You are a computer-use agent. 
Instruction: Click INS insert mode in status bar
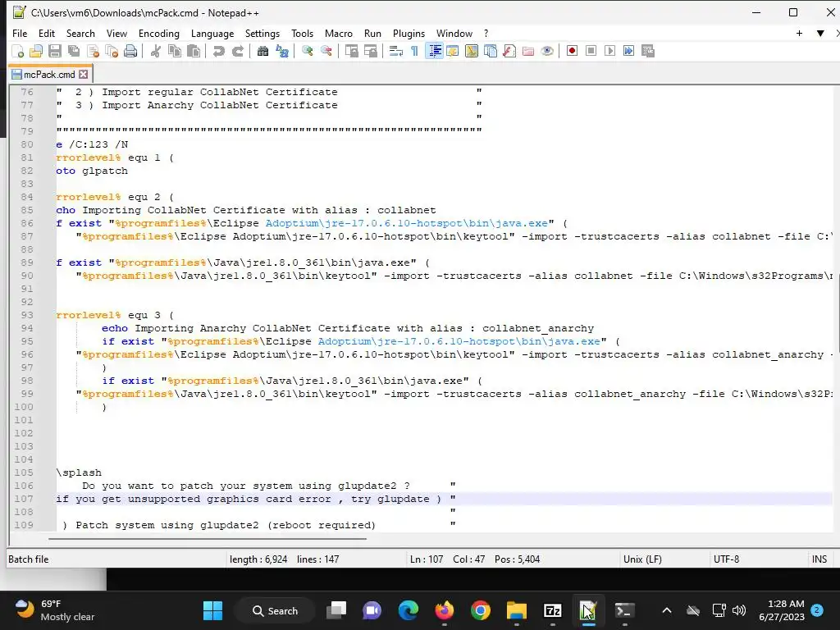819,559
